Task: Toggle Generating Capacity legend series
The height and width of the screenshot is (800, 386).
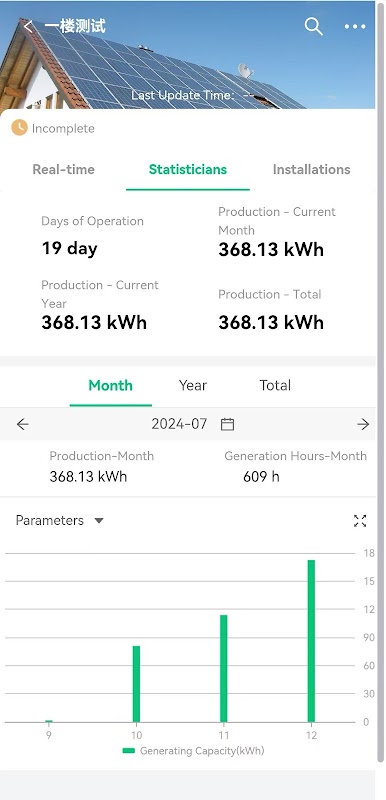Action: tap(194, 751)
